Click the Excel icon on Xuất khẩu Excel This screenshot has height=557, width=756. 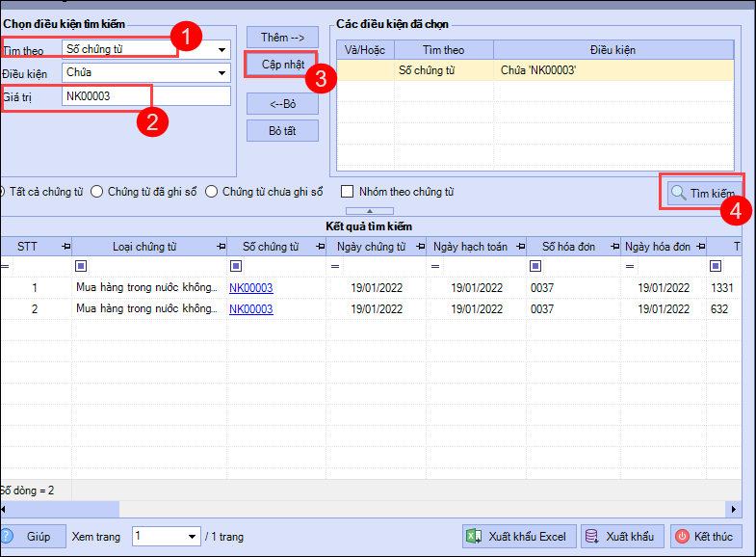474,537
